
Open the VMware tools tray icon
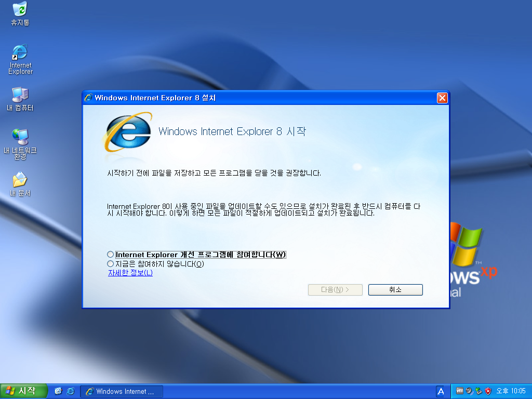pyautogui.click(x=460, y=391)
